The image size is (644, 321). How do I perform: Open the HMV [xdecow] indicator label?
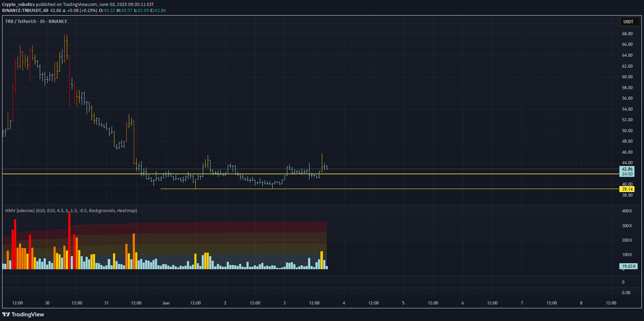coord(71,210)
